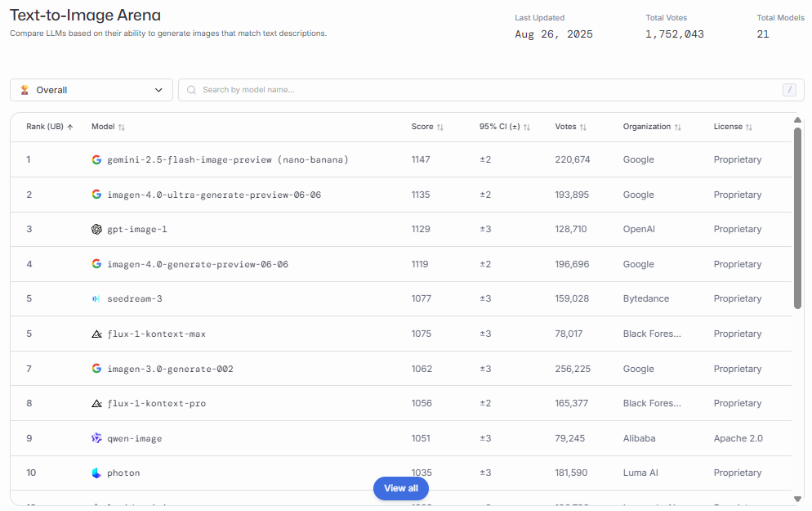This screenshot has width=812, height=511.
Task: Sort table by Score column
Action: [427, 127]
